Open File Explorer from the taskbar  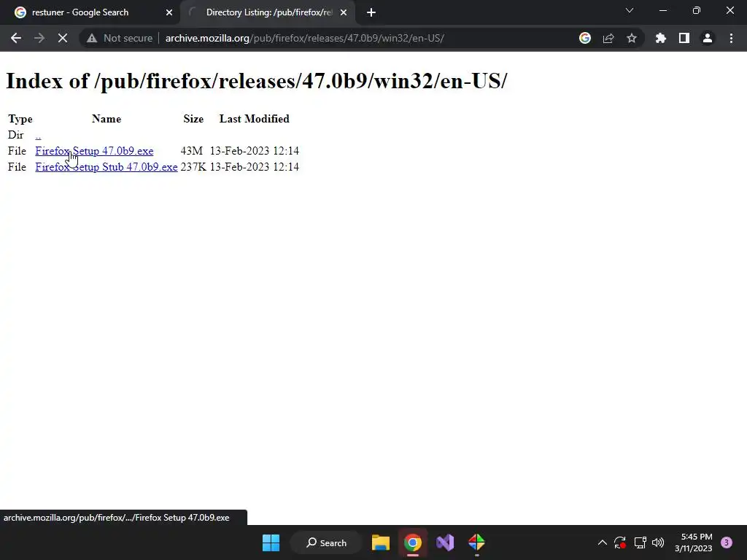tap(381, 542)
